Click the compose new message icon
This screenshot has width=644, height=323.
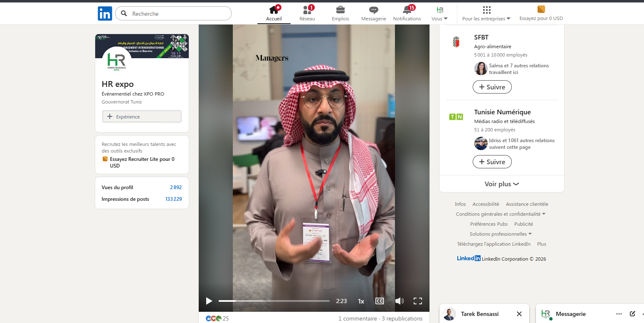click(x=632, y=314)
